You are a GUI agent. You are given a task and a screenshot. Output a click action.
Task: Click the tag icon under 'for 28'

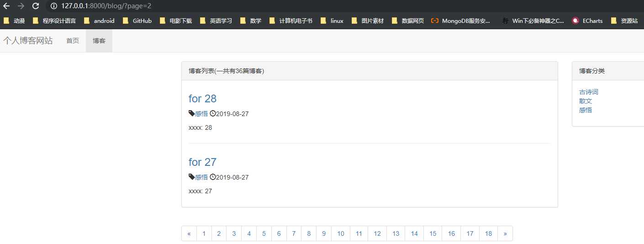191,113
